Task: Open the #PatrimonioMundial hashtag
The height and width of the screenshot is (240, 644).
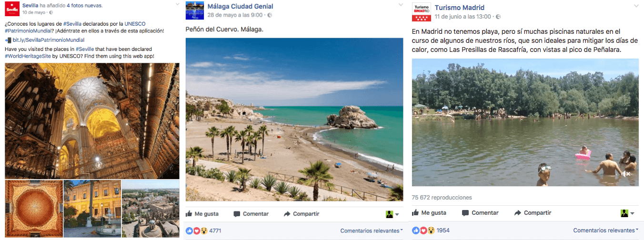Action: [x=27, y=30]
